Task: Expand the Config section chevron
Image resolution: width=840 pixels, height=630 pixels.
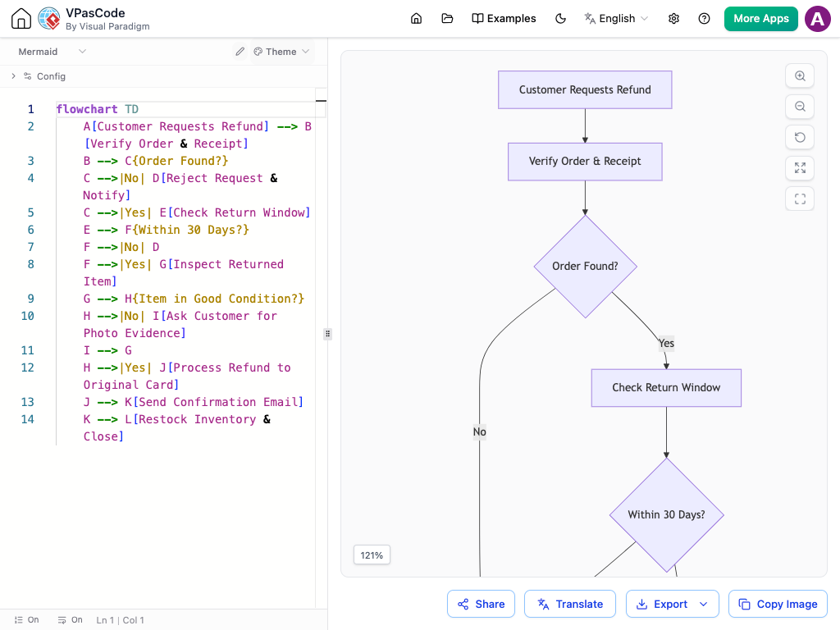Action: [13, 76]
